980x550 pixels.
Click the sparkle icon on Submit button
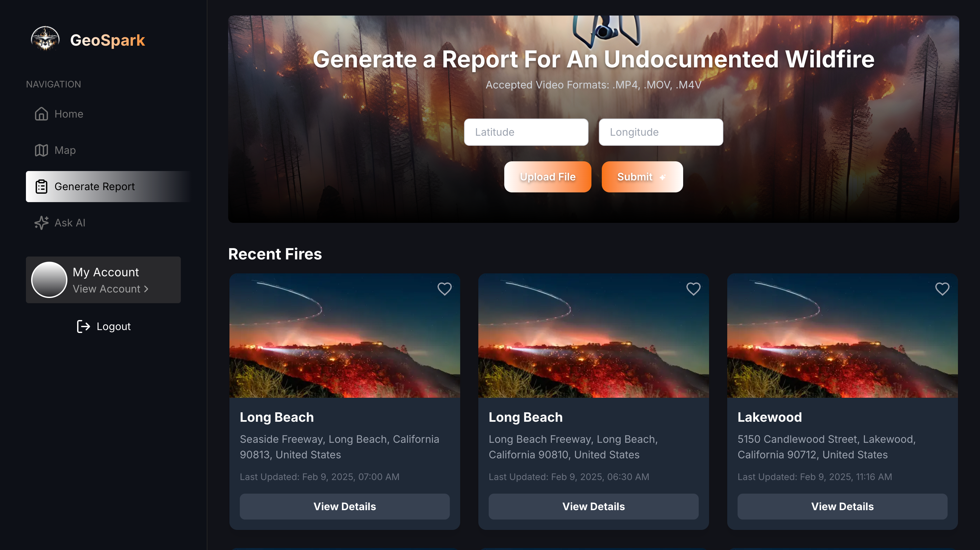(662, 177)
